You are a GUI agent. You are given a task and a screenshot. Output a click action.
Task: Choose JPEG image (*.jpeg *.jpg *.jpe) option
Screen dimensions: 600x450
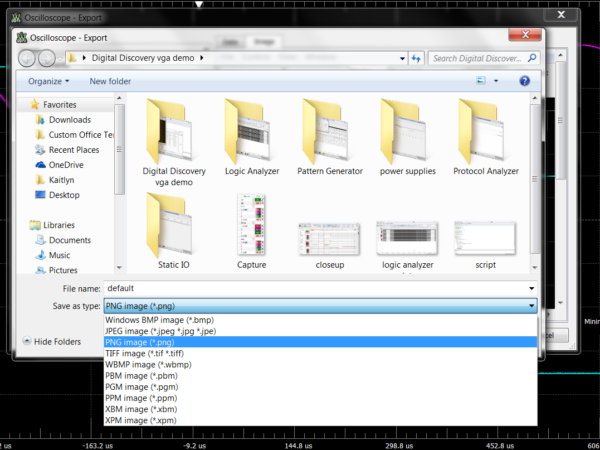pos(321,331)
